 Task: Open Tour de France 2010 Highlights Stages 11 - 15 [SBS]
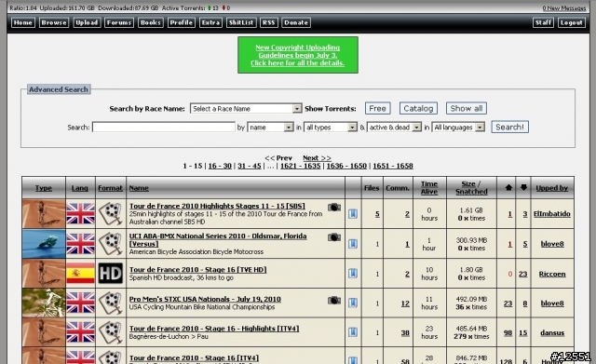click(x=217, y=206)
